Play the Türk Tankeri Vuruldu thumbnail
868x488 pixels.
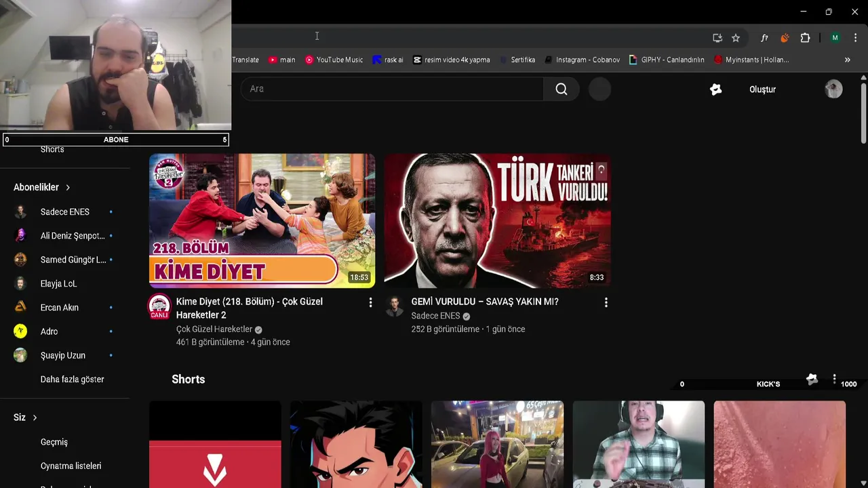pos(497,221)
